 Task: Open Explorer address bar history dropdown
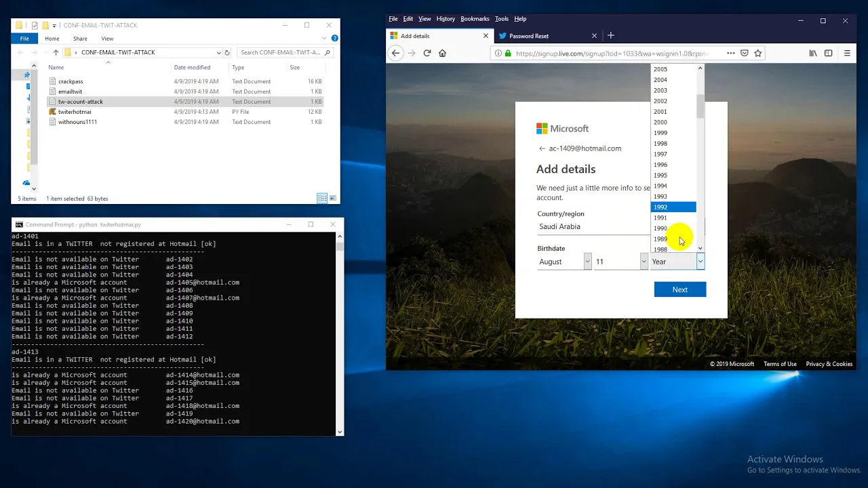click(x=218, y=52)
